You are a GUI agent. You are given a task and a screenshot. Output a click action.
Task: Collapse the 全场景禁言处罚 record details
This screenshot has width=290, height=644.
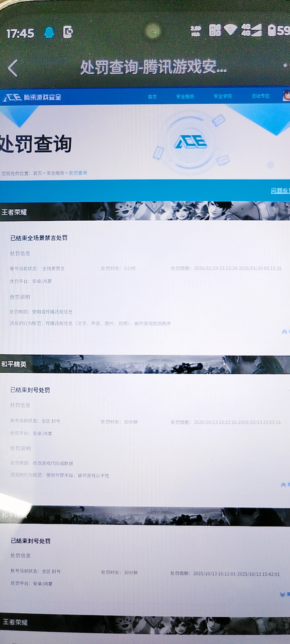click(x=285, y=332)
